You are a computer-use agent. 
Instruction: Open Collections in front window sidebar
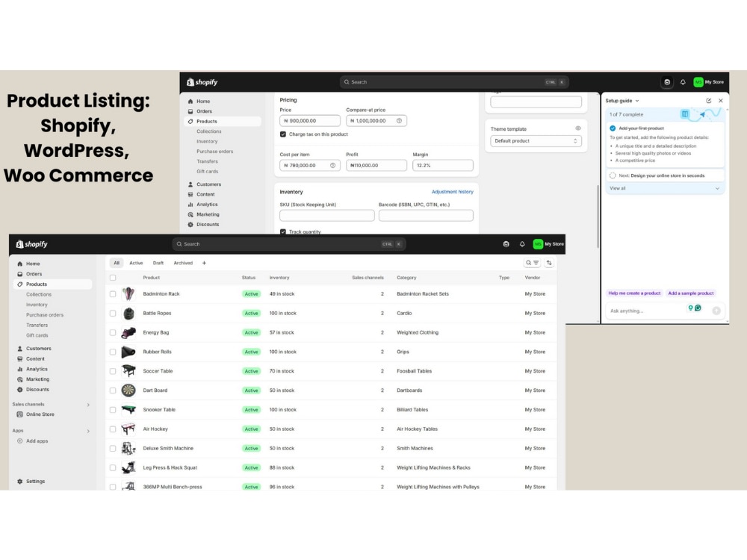[x=39, y=295]
